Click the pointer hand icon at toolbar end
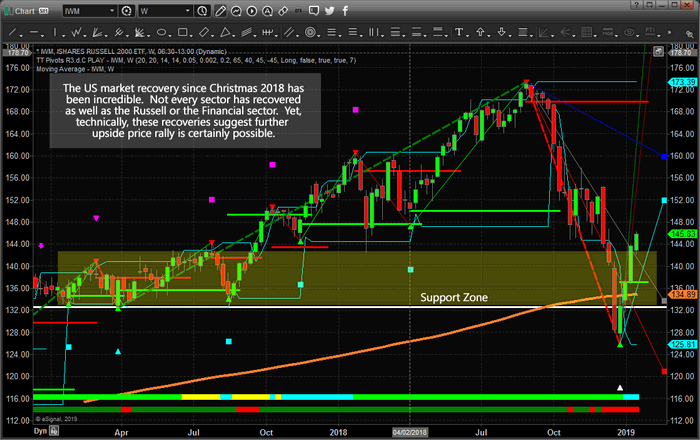 pyautogui.click(x=689, y=33)
